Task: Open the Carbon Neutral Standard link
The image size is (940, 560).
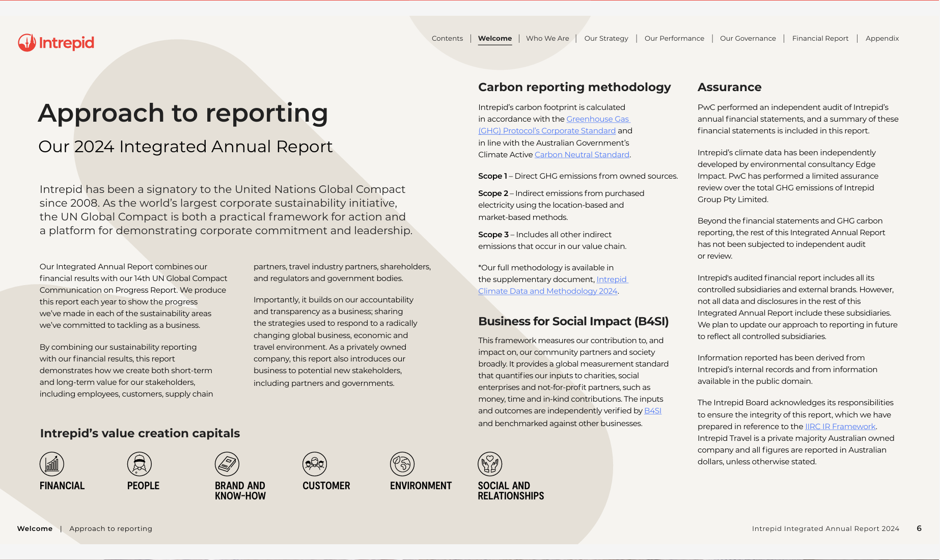Action: coord(582,155)
